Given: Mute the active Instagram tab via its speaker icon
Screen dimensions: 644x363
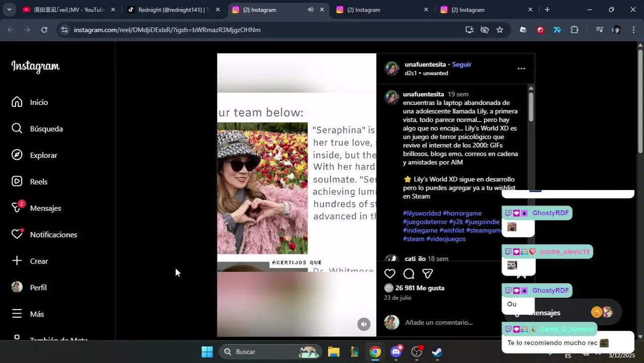Looking at the screenshot, I should click(310, 10).
